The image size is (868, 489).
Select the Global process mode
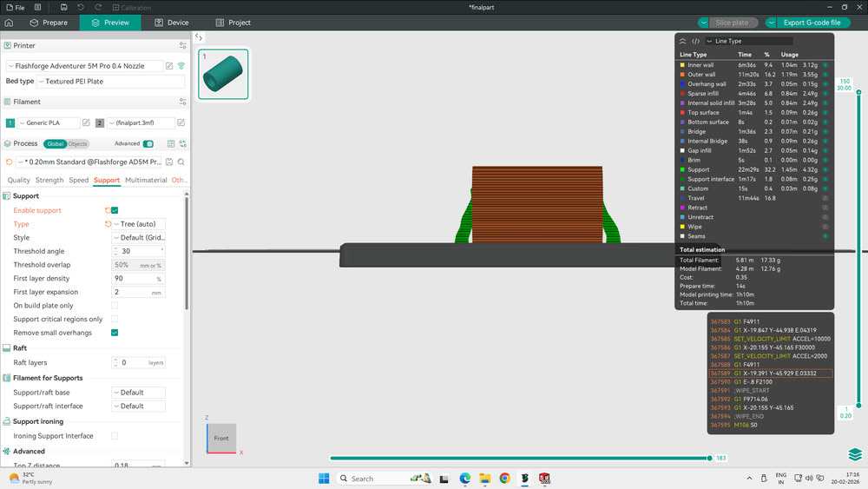56,144
